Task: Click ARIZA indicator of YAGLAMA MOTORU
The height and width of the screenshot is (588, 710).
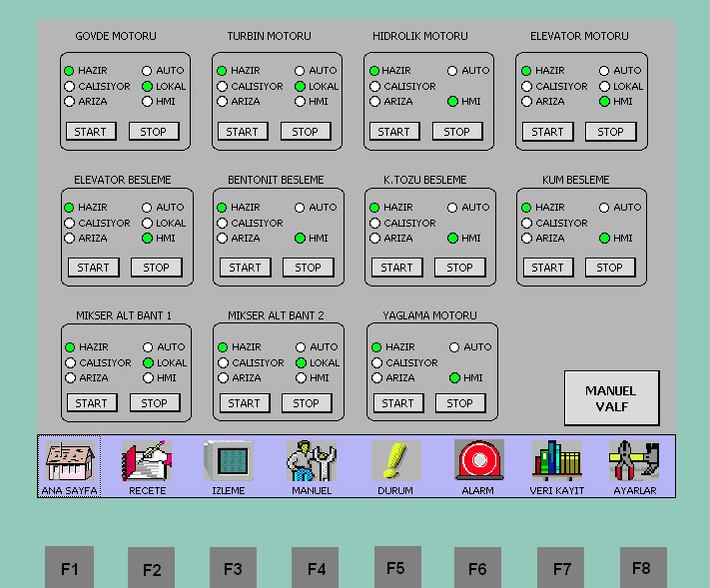Action: click(x=376, y=378)
